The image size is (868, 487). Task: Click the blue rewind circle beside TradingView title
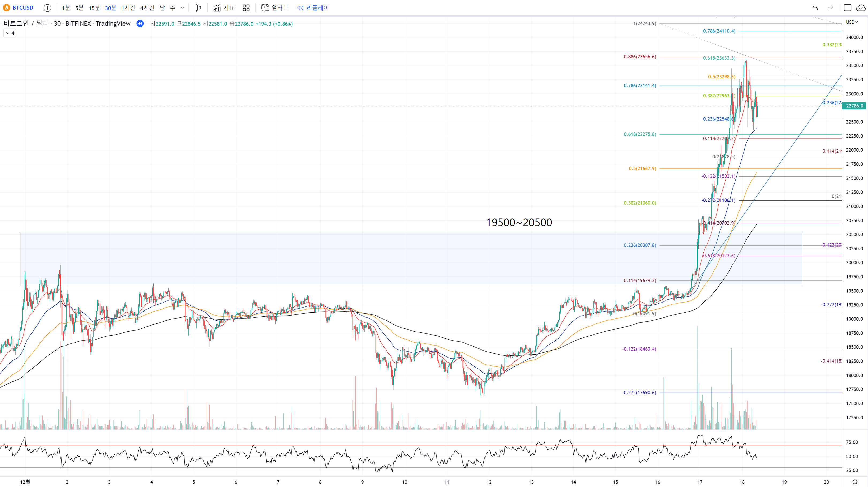coord(140,23)
